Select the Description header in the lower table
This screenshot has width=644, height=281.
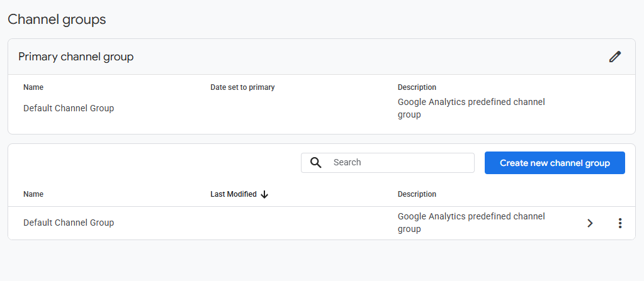(417, 194)
